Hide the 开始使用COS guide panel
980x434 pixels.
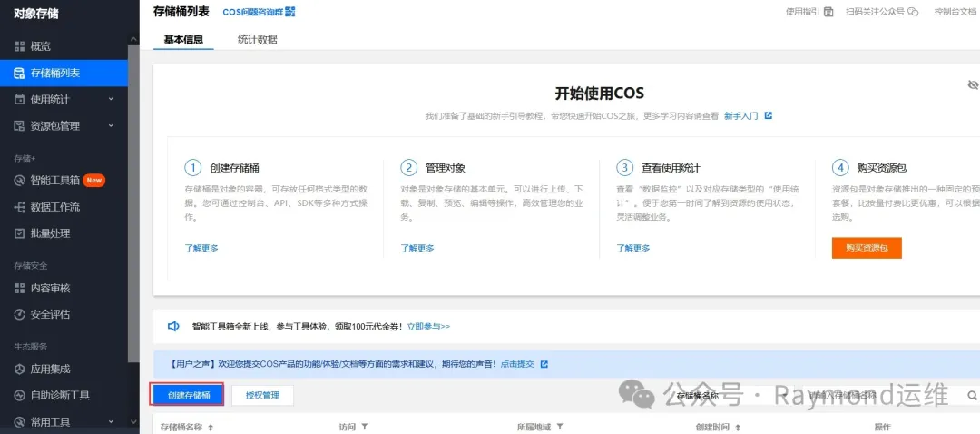tap(973, 84)
